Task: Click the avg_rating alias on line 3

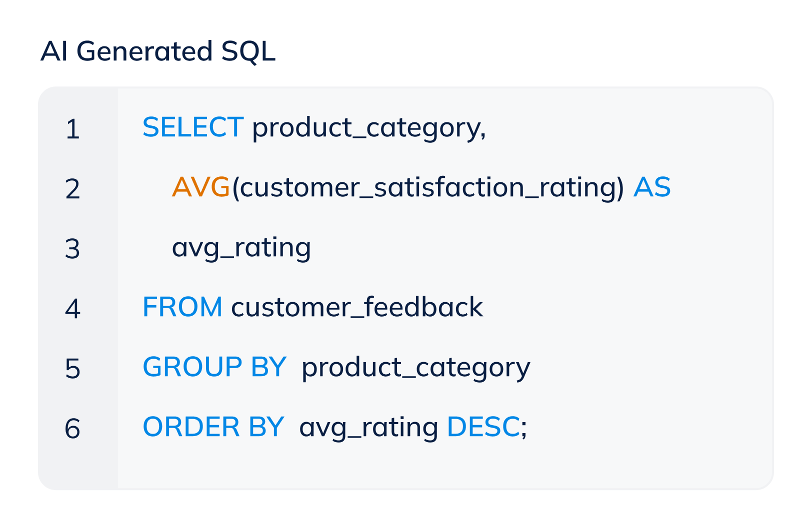Action: (241, 248)
